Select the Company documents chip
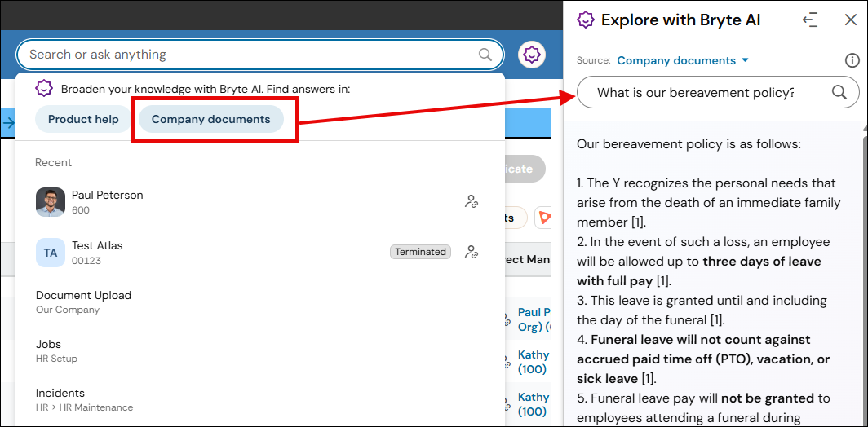This screenshot has width=868, height=427. click(x=211, y=120)
